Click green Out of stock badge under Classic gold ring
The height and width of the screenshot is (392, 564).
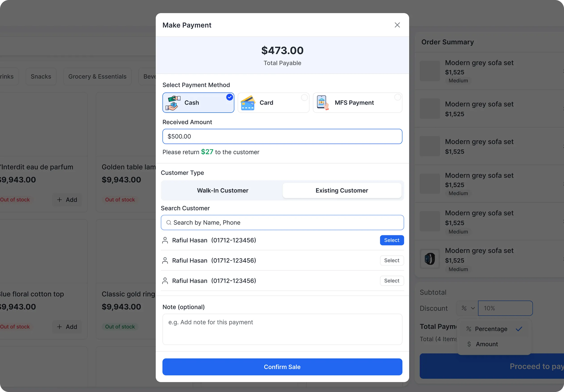[120, 327]
